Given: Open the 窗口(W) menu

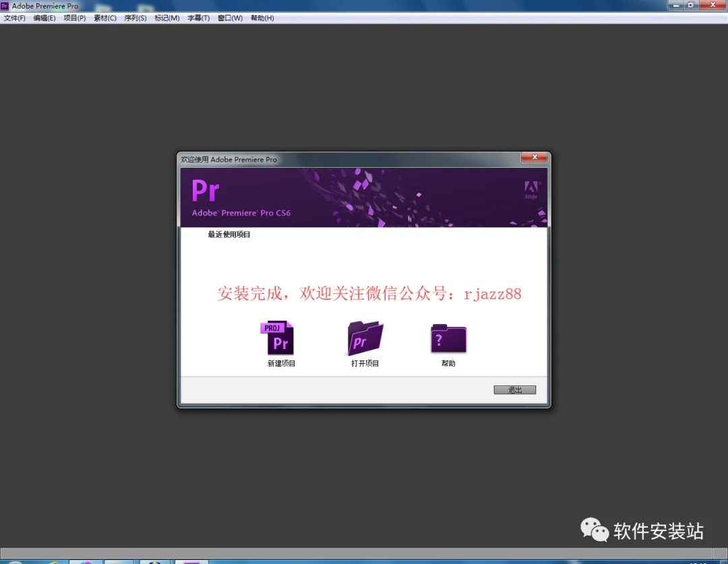Looking at the screenshot, I should coord(231,18).
